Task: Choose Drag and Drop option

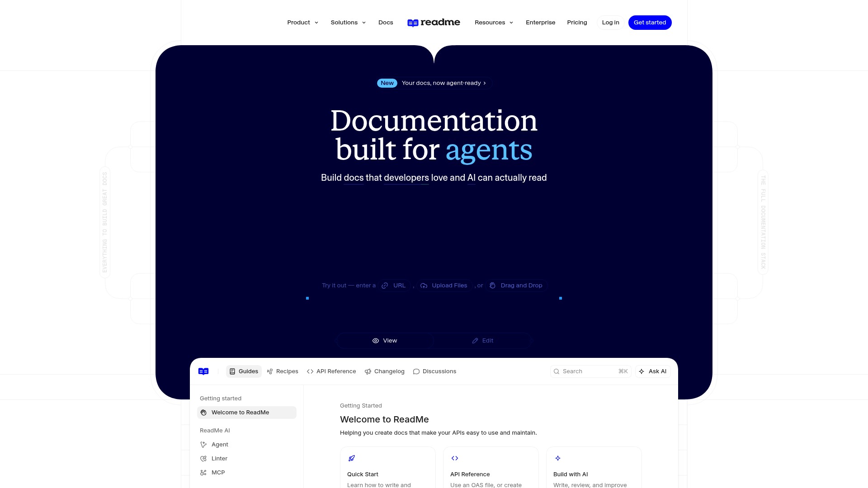Action: click(516, 286)
